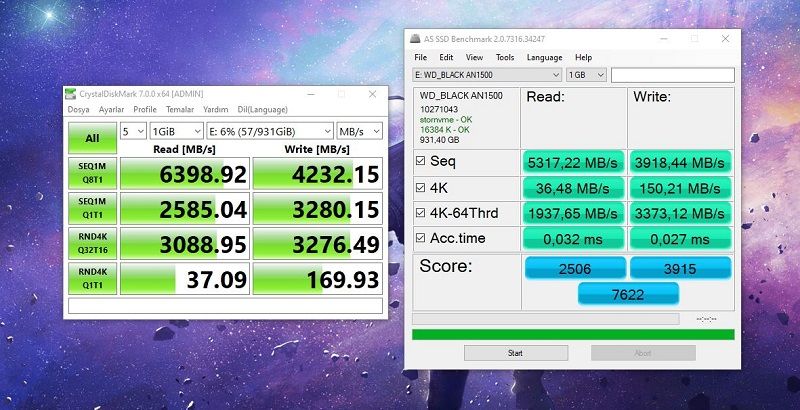Click the blank comment bar under CrystalDiskMark results

(225, 306)
